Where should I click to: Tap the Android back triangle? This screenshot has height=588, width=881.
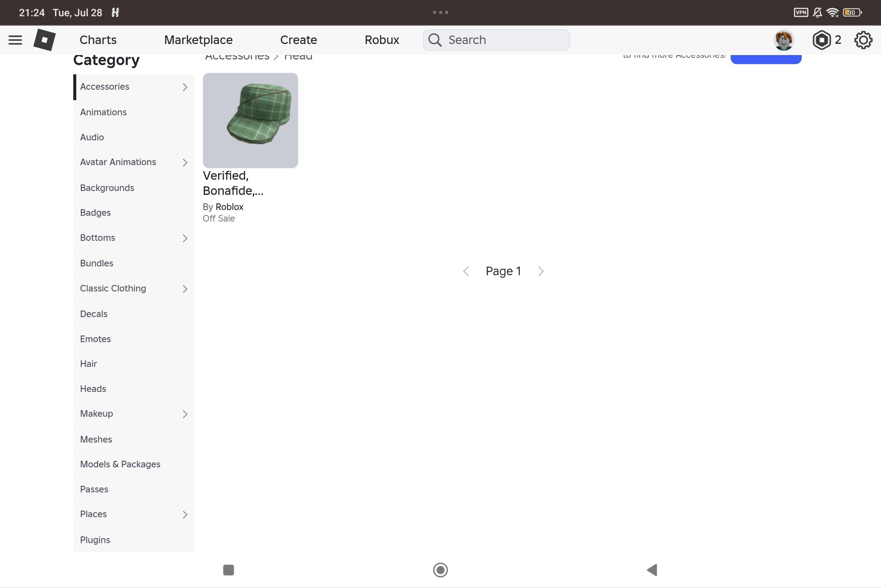click(652, 570)
